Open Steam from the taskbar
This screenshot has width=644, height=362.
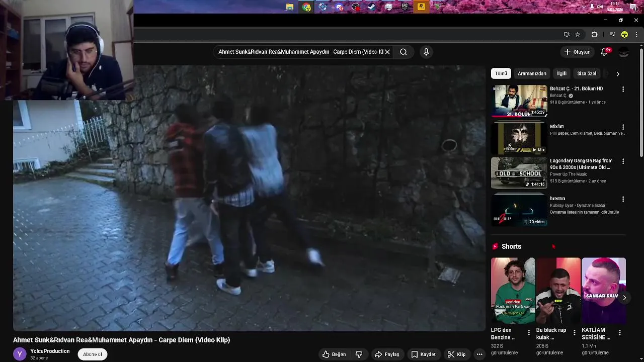[372, 7]
